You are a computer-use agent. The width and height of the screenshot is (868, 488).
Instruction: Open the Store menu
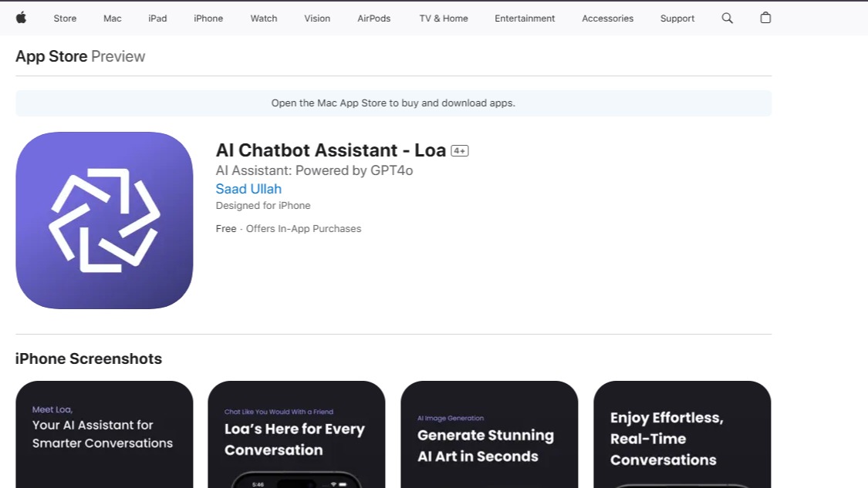click(x=65, y=19)
